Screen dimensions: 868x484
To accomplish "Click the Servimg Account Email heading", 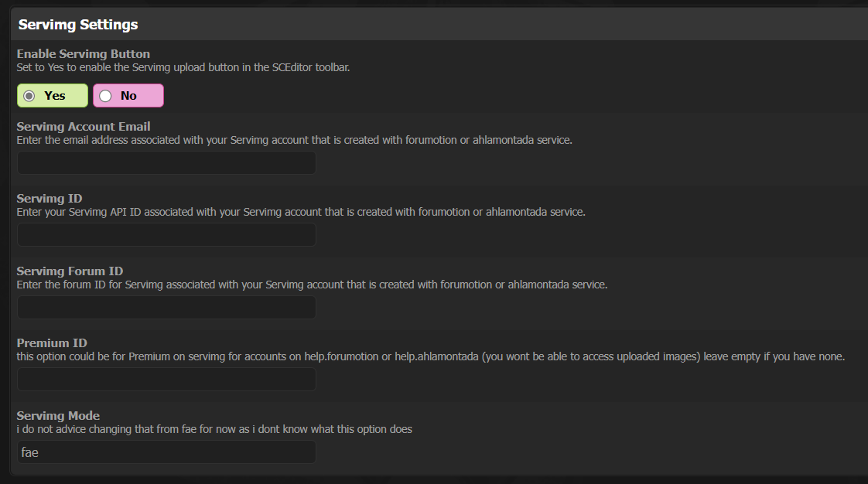I will tap(84, 126).
